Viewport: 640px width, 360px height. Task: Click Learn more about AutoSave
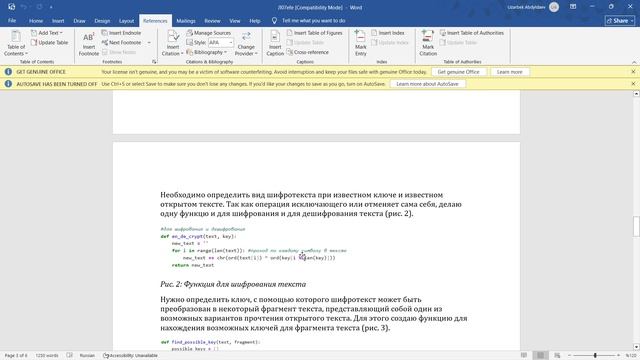tap(427, 84)
